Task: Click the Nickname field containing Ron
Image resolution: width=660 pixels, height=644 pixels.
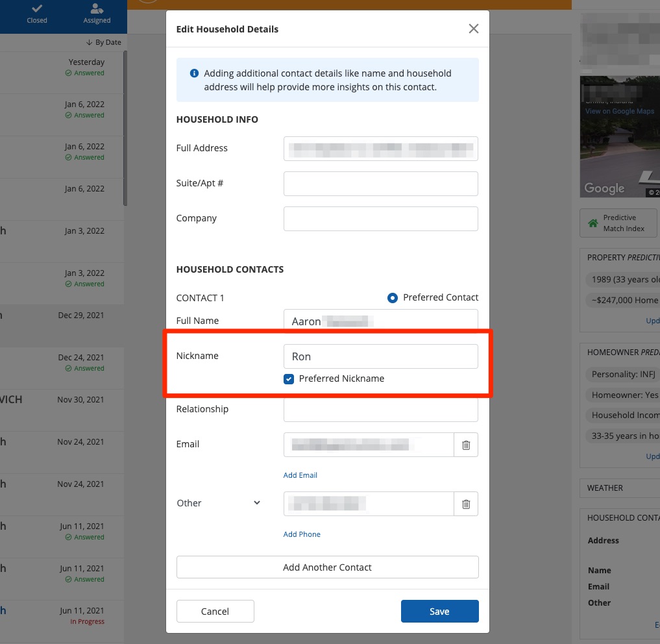Action: (x=380, y=356)
